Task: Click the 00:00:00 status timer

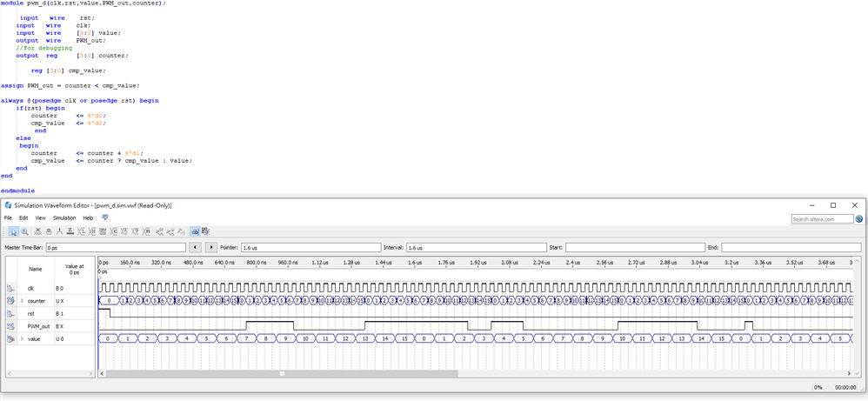Action: point(845,387)
